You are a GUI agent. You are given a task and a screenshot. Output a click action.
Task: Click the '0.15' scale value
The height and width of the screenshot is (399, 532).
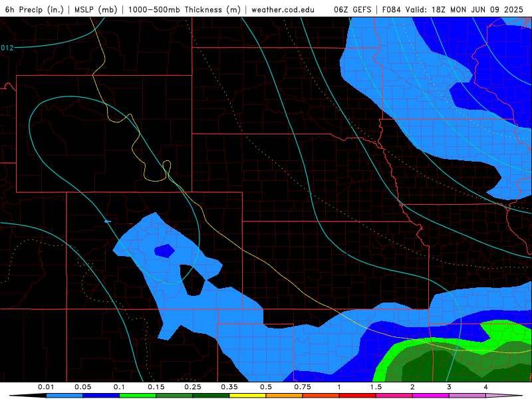pyautogui.click(x=156, y=387)
